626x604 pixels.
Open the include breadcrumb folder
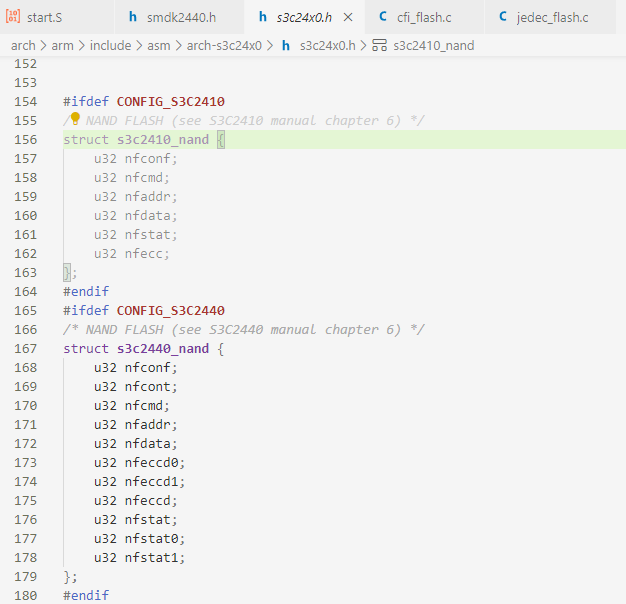click(x=111, y=46)
